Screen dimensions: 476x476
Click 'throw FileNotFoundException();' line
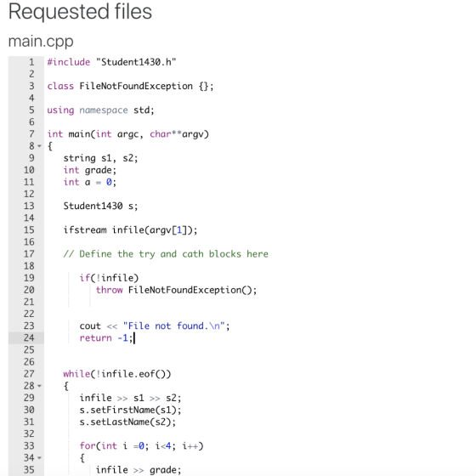point(177,290)
